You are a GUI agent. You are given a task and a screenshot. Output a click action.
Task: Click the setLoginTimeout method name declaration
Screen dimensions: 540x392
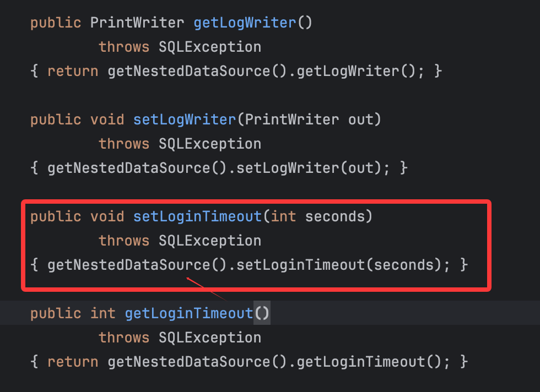click(198, 217)
